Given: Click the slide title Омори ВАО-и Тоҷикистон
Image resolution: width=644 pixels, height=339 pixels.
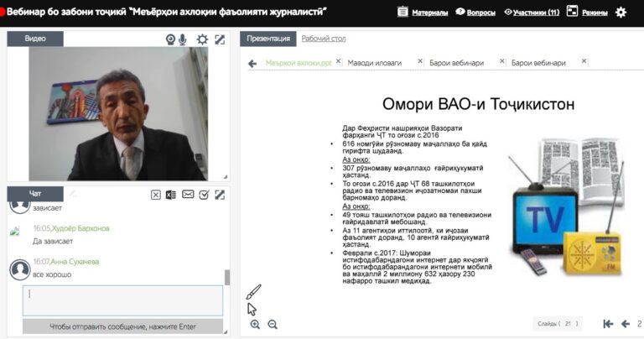Looking at the screenshot, I should click(479, 104).
